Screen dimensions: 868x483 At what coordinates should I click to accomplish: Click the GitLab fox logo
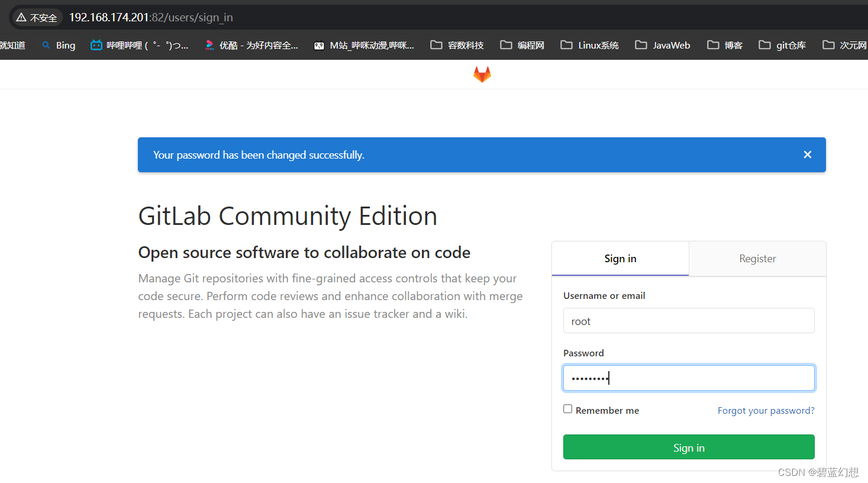point(482,74)
